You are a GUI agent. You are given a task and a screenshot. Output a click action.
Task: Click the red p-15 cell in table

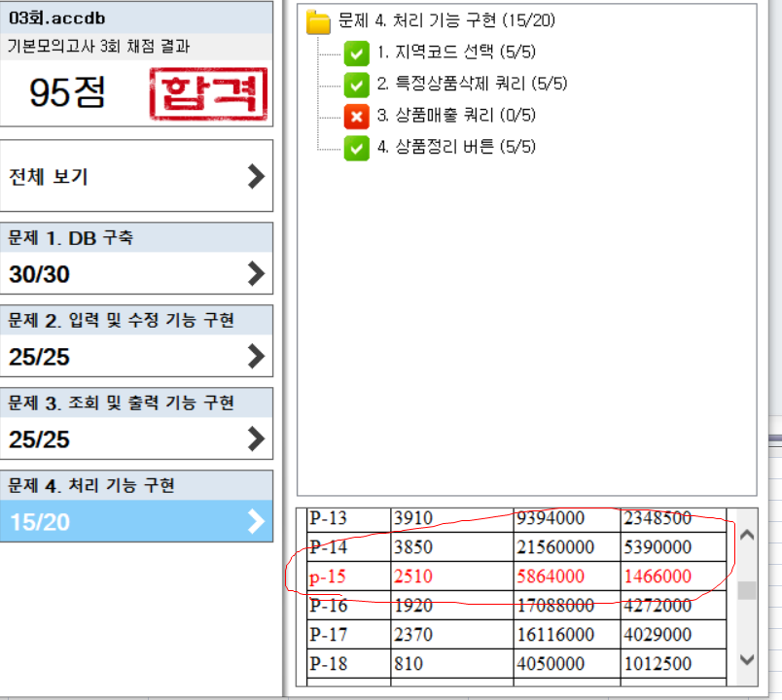tap(329, 577)
